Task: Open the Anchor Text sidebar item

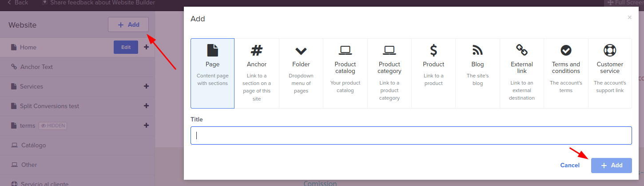Action: click(36, 67)
